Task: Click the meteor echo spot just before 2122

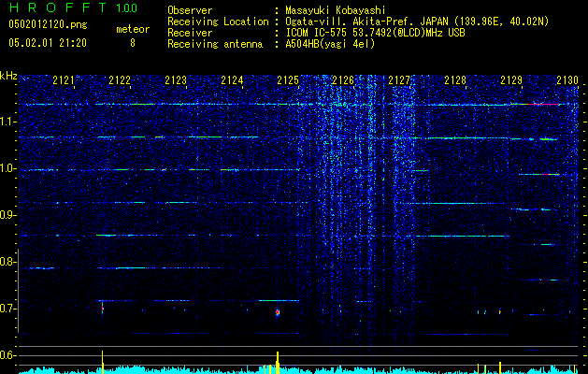Action: click(x=103, y=309)
